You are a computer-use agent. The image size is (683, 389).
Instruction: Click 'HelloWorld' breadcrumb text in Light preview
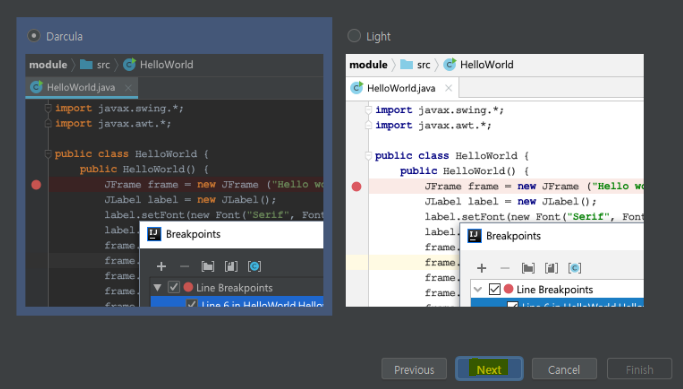487,64
